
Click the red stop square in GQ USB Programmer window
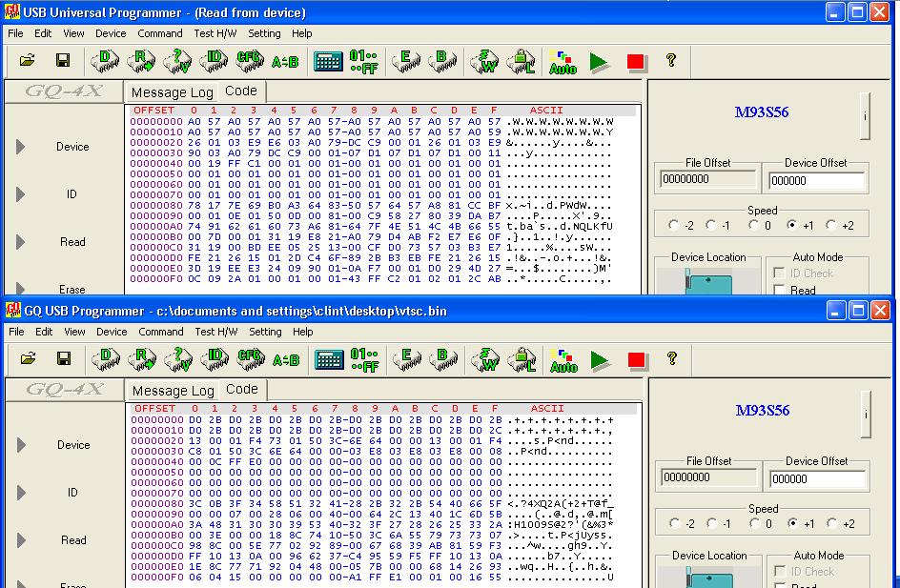[637, 360]
